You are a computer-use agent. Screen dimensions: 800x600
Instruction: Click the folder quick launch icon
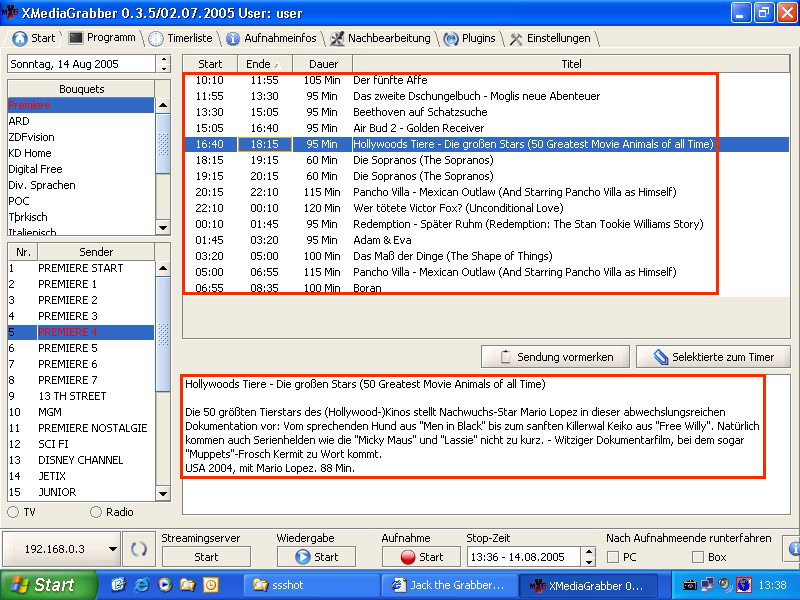coord(188,585)
